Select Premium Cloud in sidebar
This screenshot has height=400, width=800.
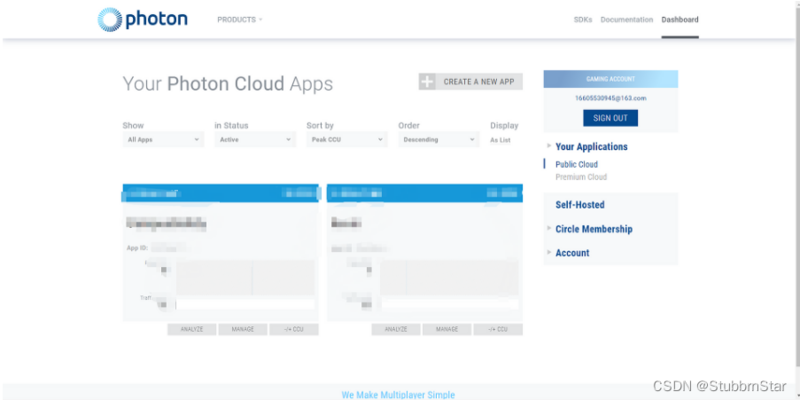[580, 177]
